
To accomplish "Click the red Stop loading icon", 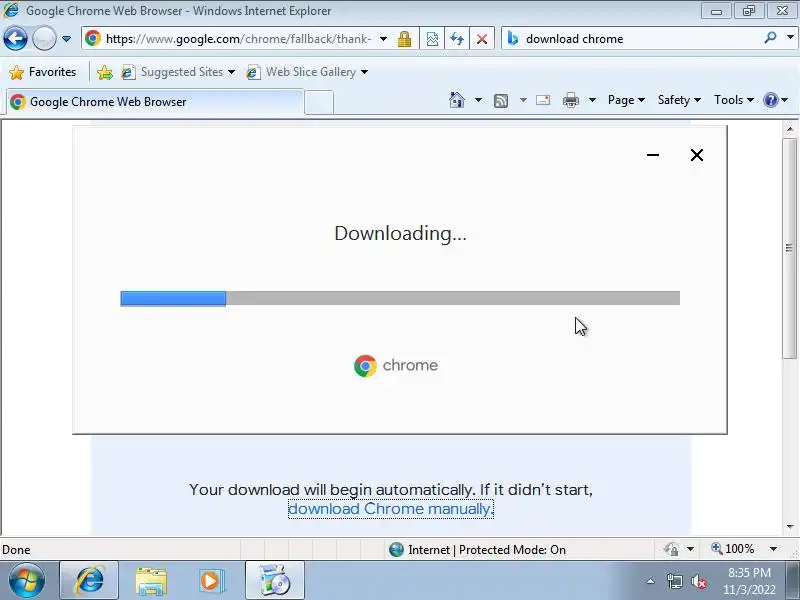I will click(x=482, y=39).
